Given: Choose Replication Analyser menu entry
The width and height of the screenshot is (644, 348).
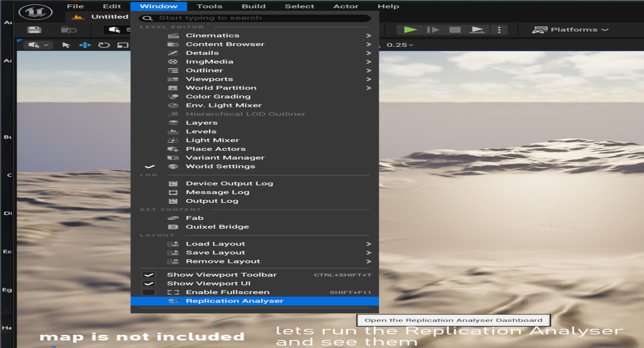Looking at the screenshot, I should point(234,301).
